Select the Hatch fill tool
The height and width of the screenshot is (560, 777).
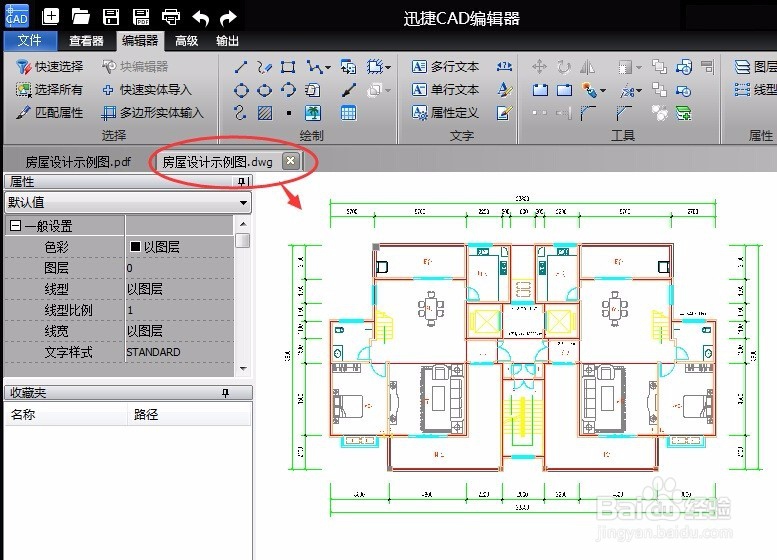click(265, 113)
